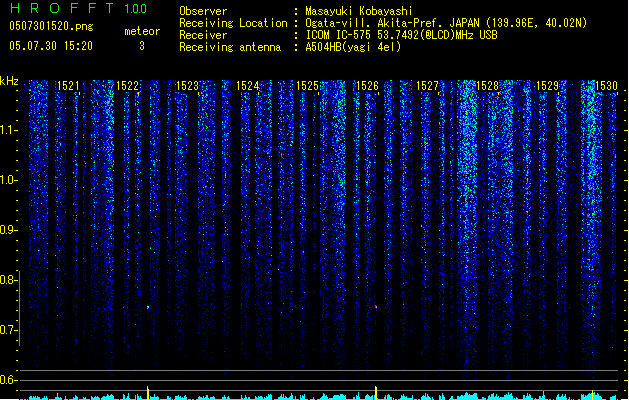Screen dimensions: 629x400
Task: Click the 0.9 frequency axis label
Action: coord(8,230)
